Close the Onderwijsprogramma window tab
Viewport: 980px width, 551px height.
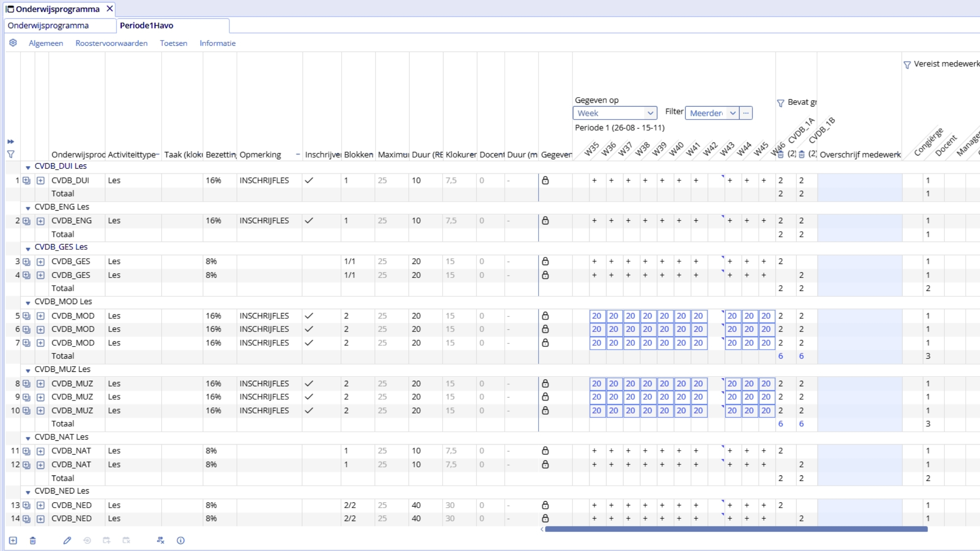[x=109, y=9]
